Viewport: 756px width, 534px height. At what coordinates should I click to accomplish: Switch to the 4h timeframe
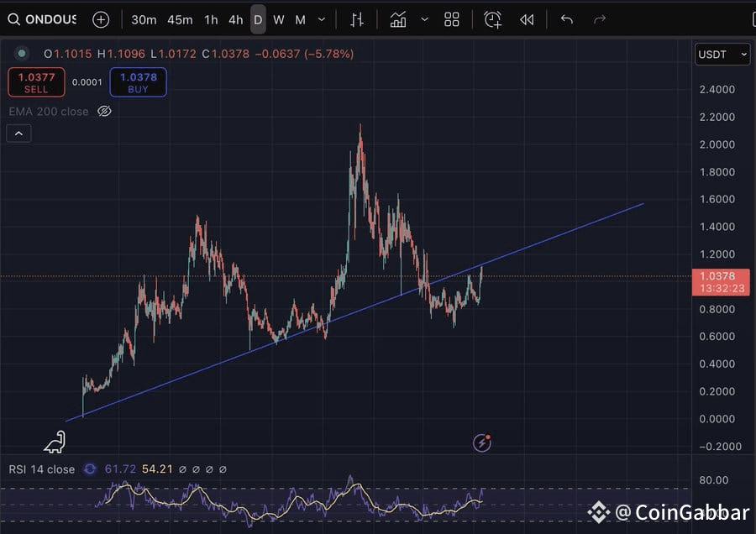[x=236, y=19]
